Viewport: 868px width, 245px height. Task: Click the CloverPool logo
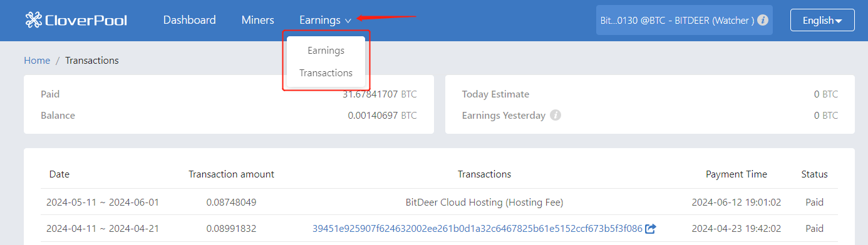pos(76,20)
